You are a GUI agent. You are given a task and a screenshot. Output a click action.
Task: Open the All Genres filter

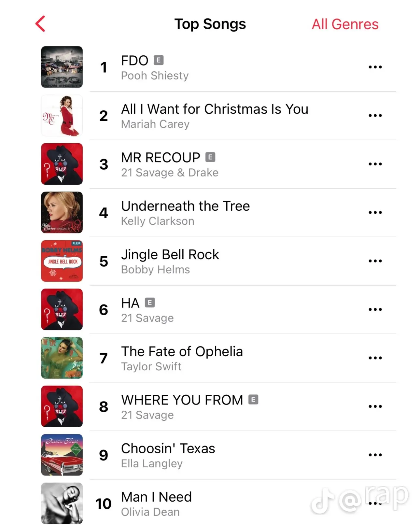(x=345, y=24)
